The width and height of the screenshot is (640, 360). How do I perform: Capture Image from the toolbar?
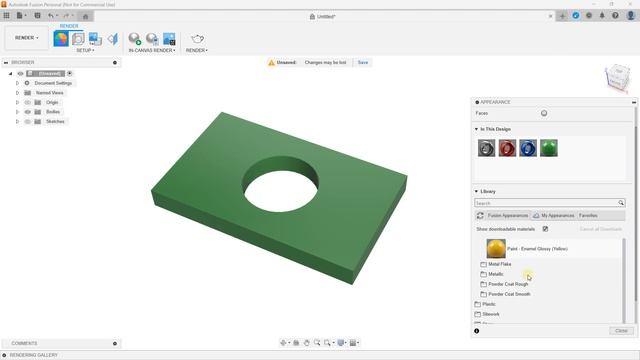tap(169, 39)
